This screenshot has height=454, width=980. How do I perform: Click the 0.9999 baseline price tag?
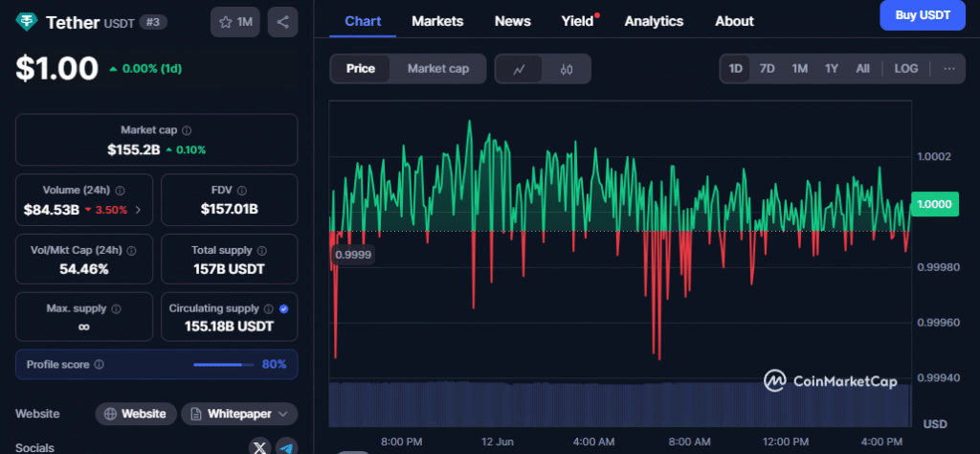click(x=353, y=255)
